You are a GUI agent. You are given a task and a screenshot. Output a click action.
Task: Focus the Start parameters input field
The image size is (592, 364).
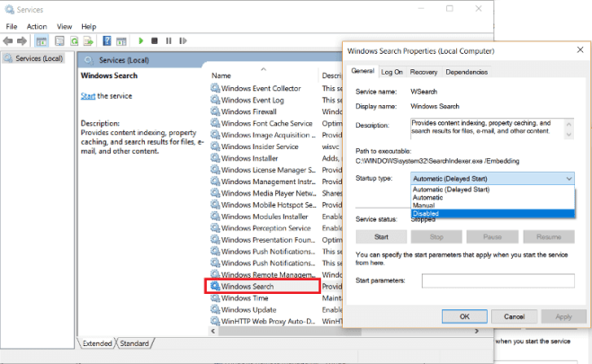[x=498, y=280]
